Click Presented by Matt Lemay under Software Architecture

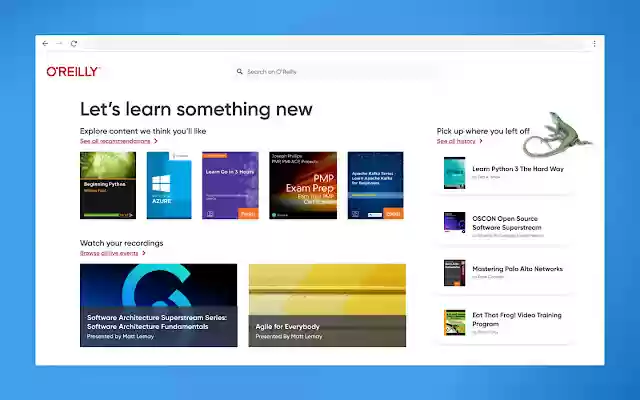click(120, 336)
